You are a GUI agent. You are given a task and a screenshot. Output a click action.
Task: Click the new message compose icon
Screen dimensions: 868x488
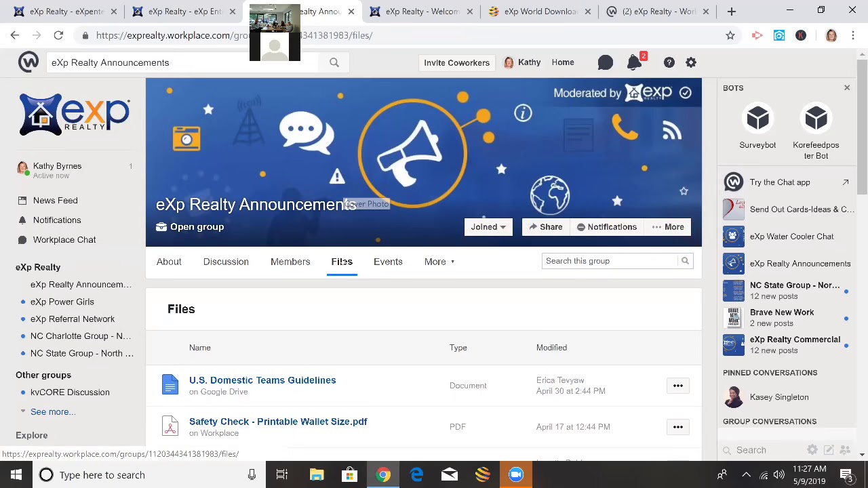click(829, 449)
